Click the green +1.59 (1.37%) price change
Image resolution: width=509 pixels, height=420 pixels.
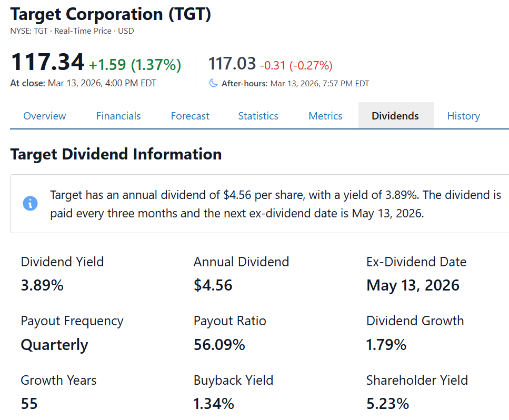click(135, 65)
